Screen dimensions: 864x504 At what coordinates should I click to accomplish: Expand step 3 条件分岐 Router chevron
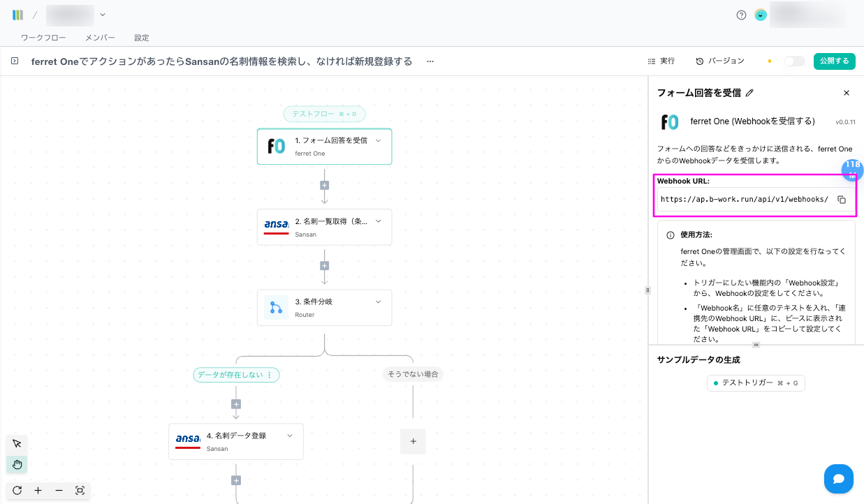(378, 302)
